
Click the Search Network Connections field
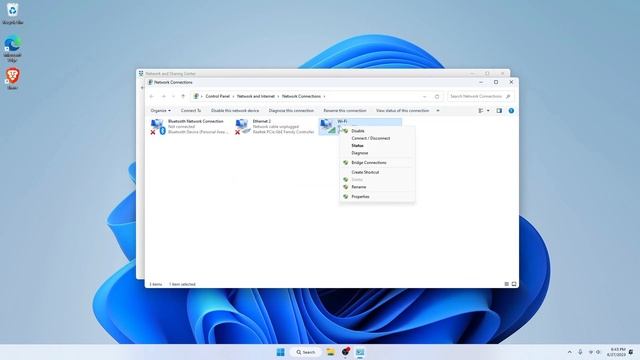480,96
